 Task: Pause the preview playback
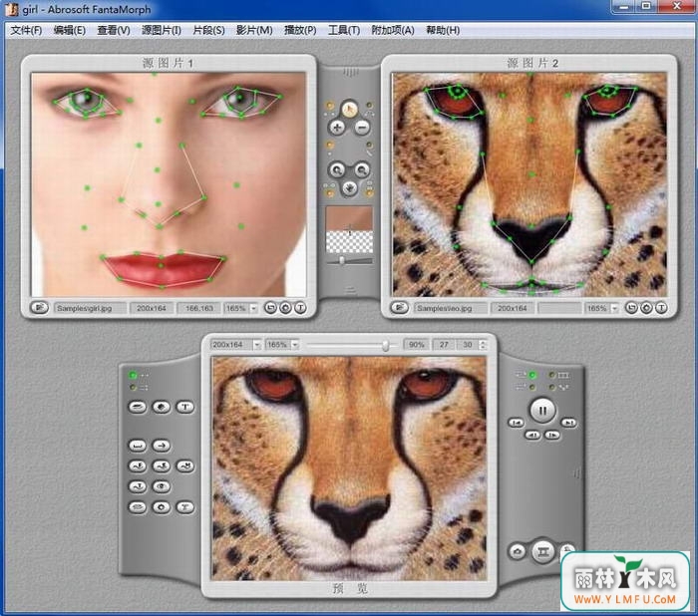pos(542,410)
